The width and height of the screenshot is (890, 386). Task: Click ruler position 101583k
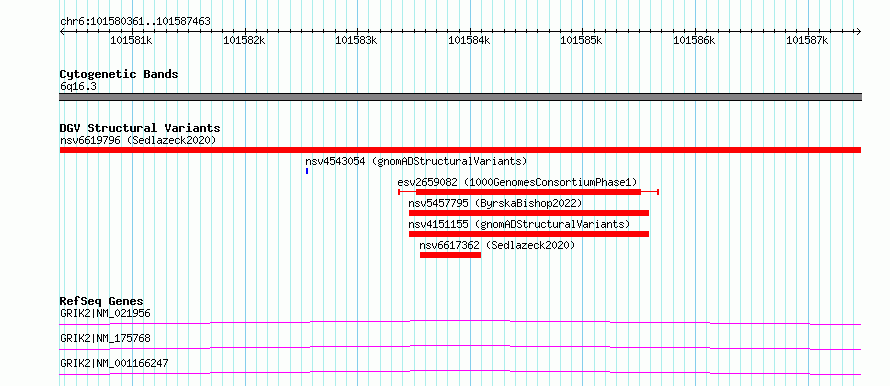(x=356, y=40)
